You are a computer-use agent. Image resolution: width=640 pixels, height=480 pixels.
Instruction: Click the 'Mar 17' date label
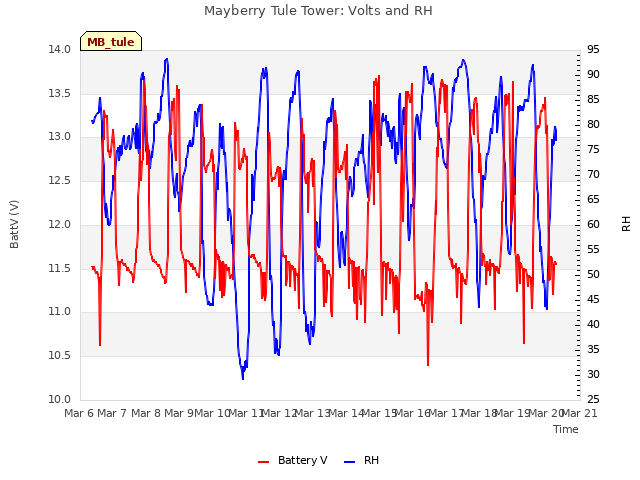click(x=446, y=413)
